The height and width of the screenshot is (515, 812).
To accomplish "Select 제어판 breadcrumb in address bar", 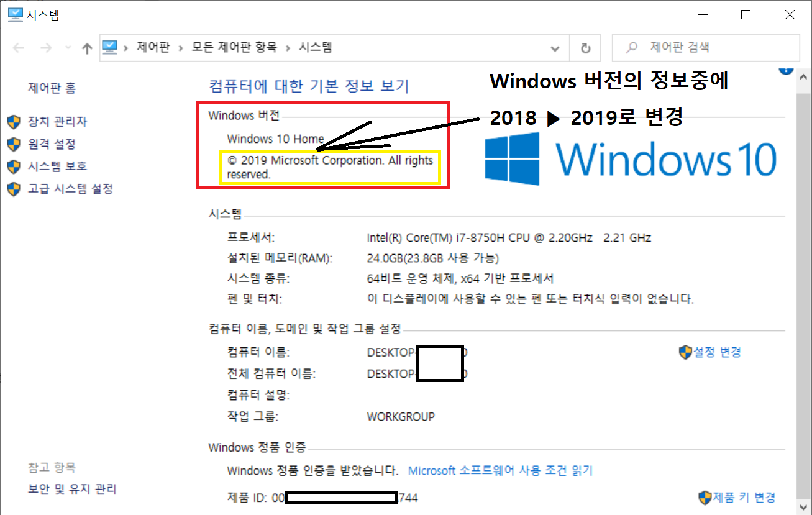I will pyautogui.click(x=153, y=47).
